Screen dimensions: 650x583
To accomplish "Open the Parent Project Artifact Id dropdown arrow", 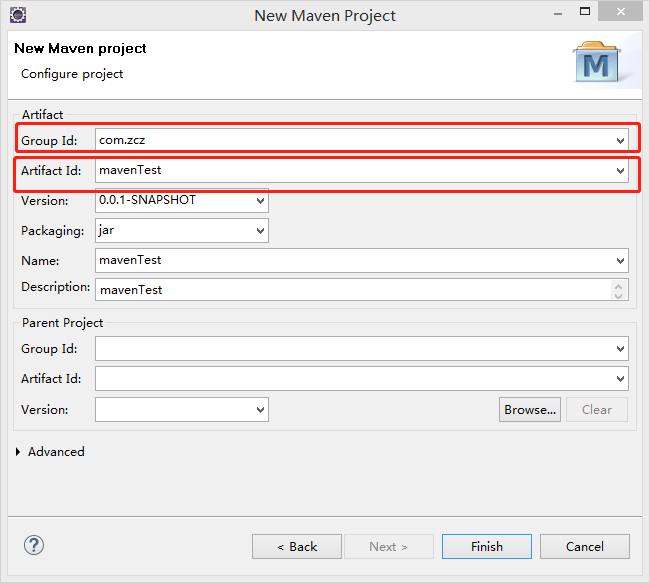I will tap(620, 379).
